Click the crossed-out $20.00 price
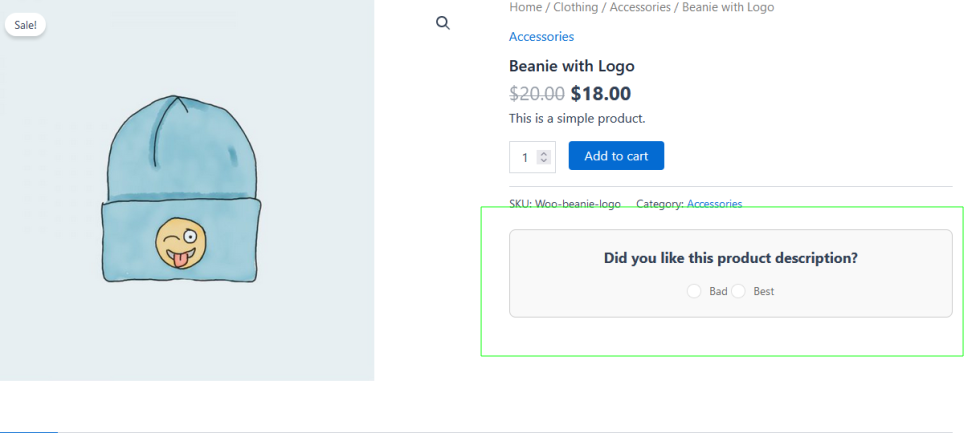Screen dimensions: 980x433 coord(537,94)
